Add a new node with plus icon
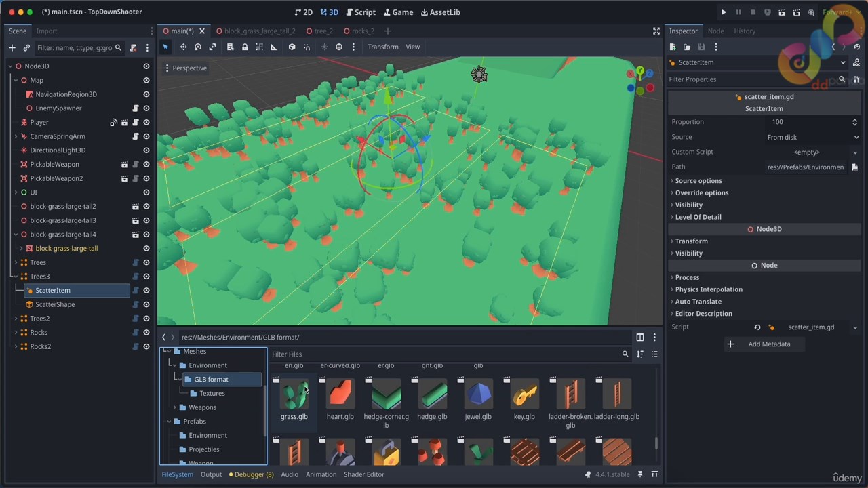Screen dimensions: 868x488 tap(12, 47)
